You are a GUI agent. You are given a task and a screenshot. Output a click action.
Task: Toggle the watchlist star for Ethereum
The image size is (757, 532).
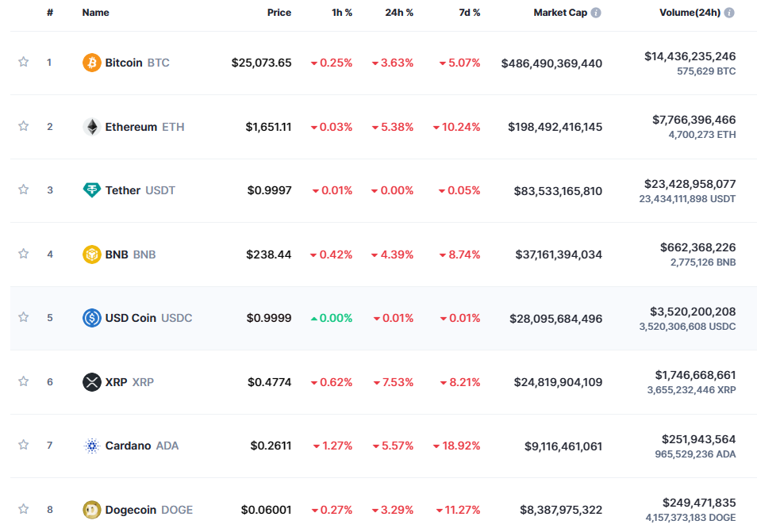click(24, 126)
